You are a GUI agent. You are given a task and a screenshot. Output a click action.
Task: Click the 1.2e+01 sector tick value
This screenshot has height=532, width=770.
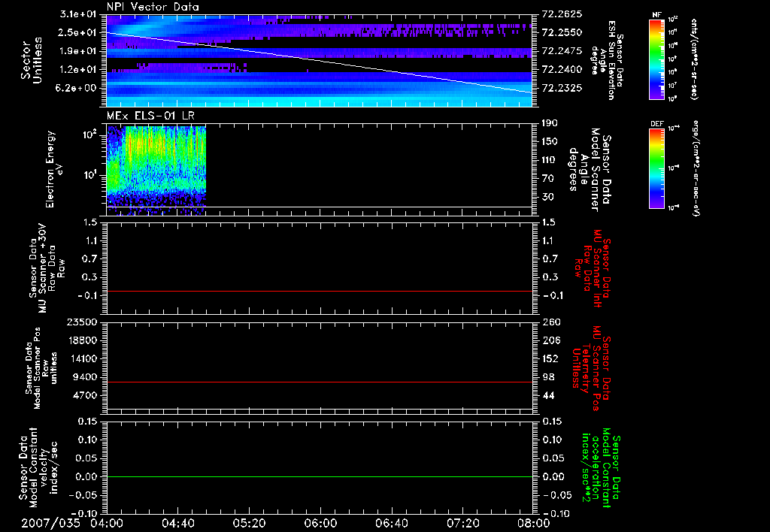click(77, 69)
